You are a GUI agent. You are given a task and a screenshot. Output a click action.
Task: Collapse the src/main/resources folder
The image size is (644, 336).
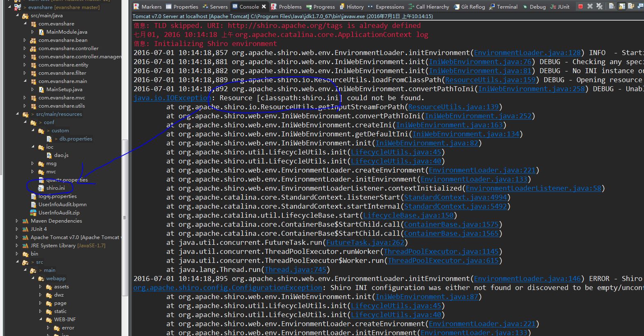pos(17,114)
